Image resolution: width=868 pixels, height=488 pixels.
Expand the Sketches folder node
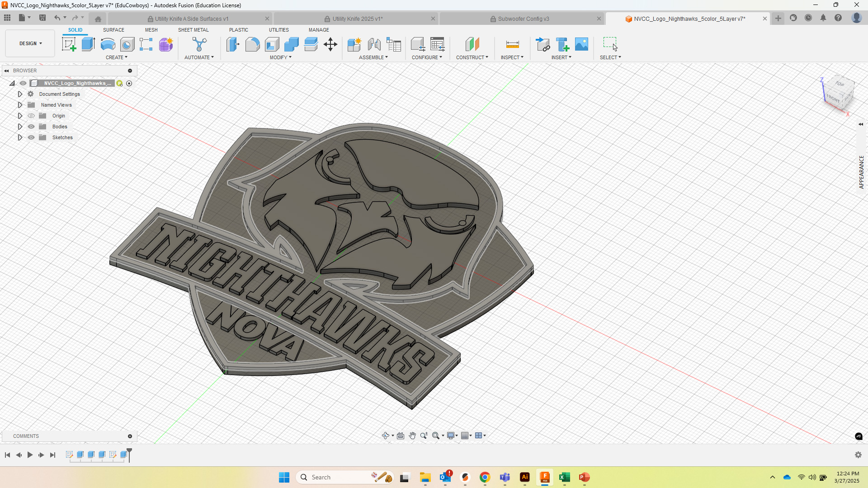point(20,137)
